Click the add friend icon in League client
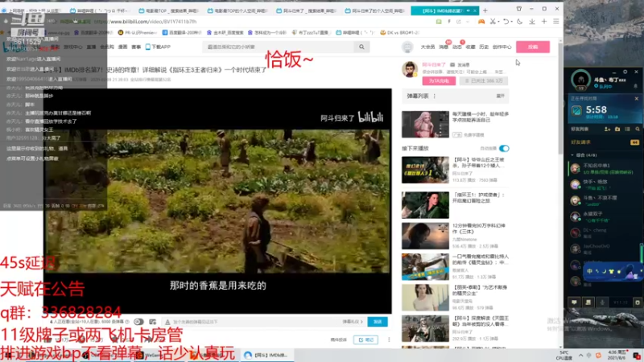 coord(607,129)
